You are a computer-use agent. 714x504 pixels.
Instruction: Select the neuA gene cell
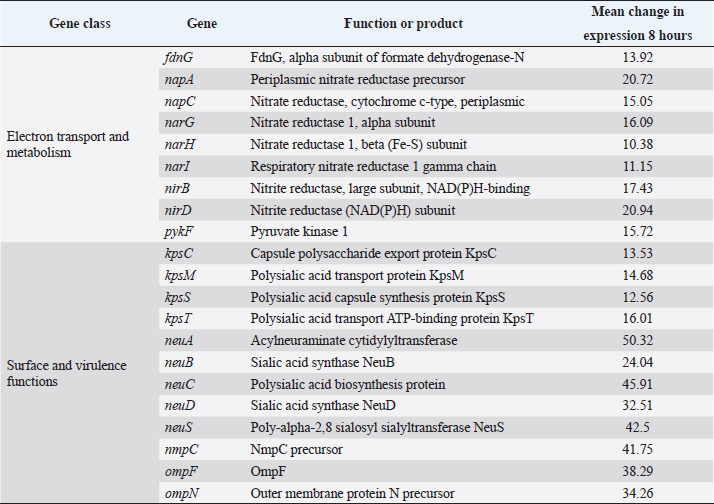pos(179,341)
